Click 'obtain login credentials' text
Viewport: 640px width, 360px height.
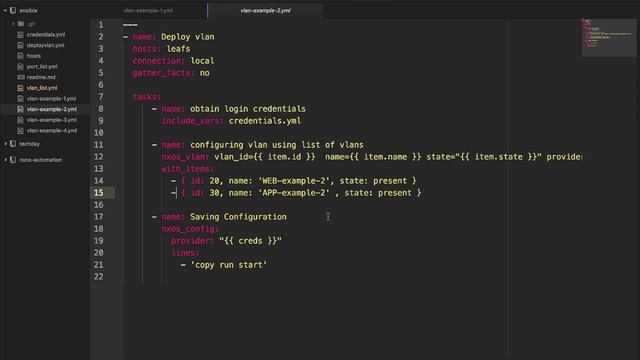[x=248, y=109]
